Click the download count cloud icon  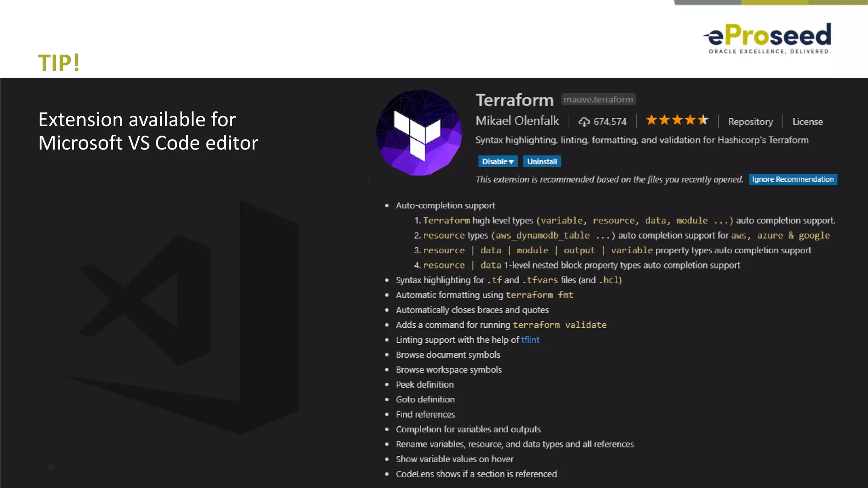[x=584, y=122]
